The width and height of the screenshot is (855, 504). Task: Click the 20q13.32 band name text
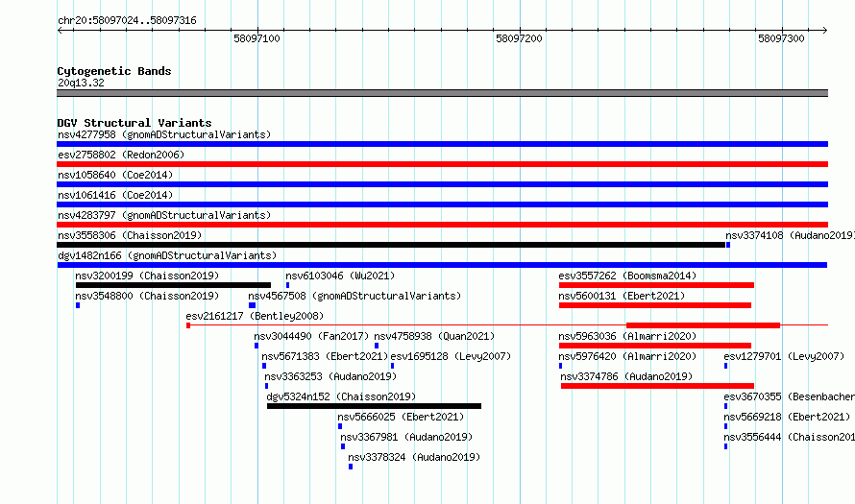(81, 83)
